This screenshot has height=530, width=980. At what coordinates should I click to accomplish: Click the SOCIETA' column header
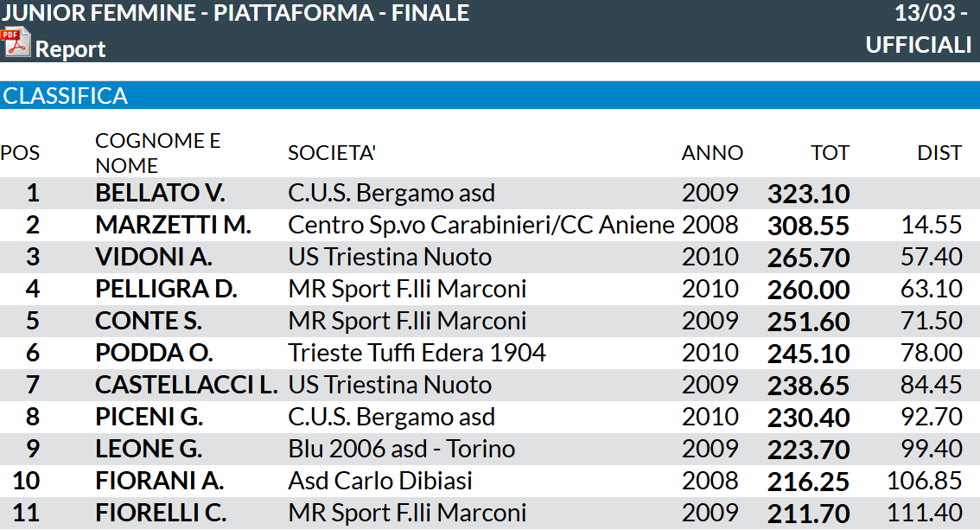pos(331,153)
